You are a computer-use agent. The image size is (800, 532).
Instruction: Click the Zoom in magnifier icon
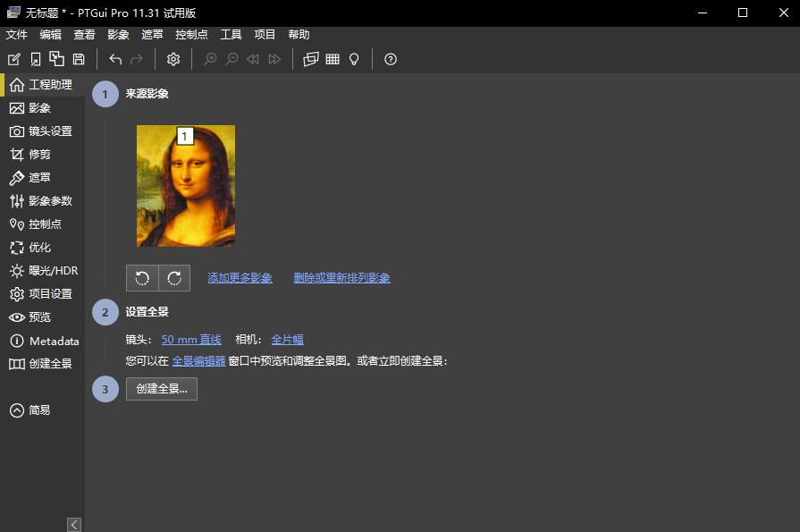coord(210,59)
